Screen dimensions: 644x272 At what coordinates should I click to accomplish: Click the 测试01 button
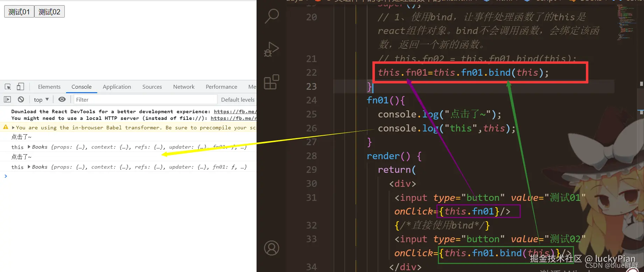pyautogui.click(x=19, y=12)
